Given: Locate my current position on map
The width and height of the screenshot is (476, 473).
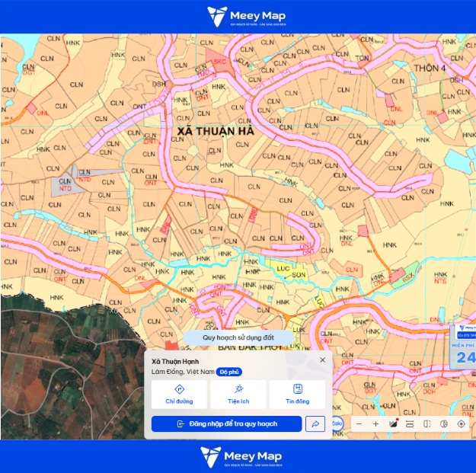Looking at the screenshot, I should [461, 424].
